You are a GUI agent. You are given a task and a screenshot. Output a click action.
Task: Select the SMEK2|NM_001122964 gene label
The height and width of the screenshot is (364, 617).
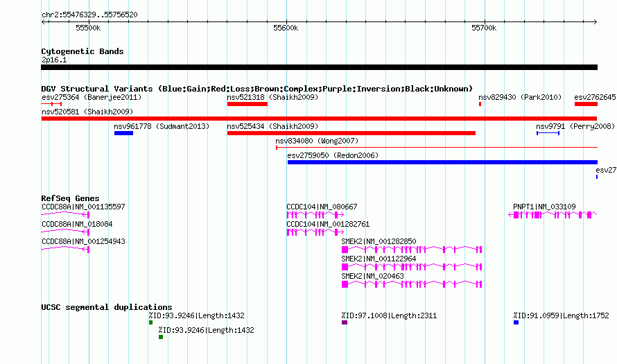point(379,259)
